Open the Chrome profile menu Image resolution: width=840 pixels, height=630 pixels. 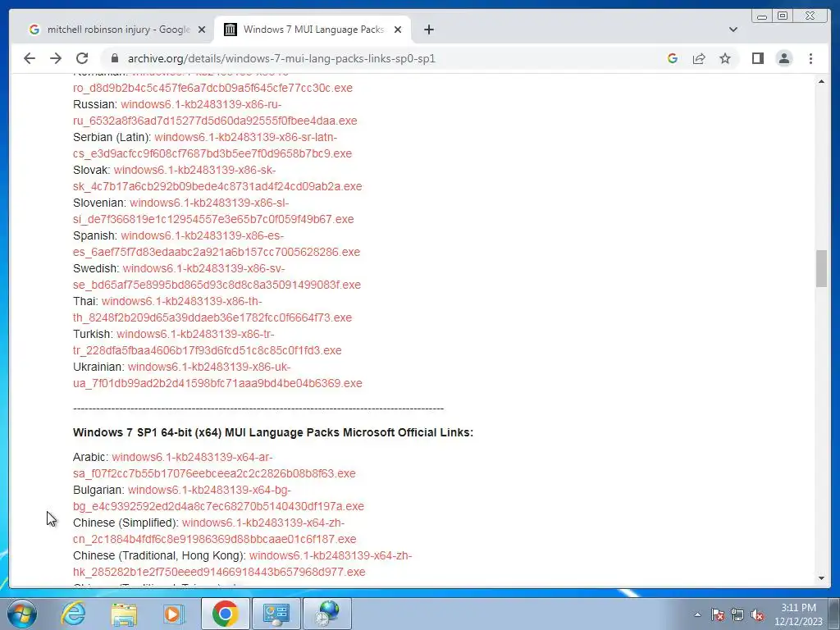click(x=783, y=58)
